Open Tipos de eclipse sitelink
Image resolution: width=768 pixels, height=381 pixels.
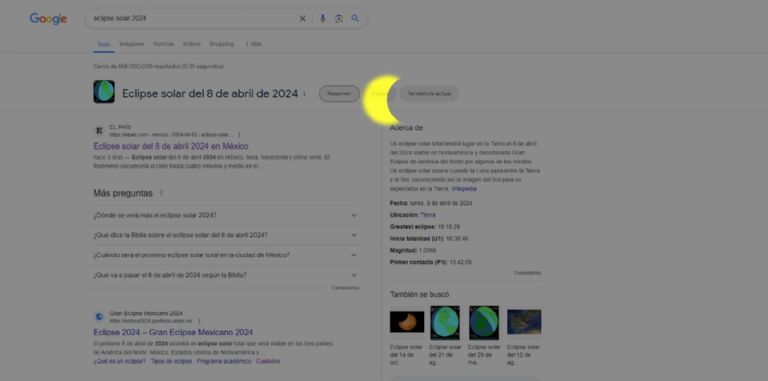[x=171, y=361]
